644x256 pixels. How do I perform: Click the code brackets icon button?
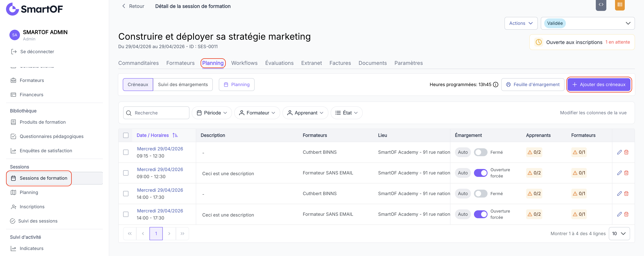[x=601, y=5]
